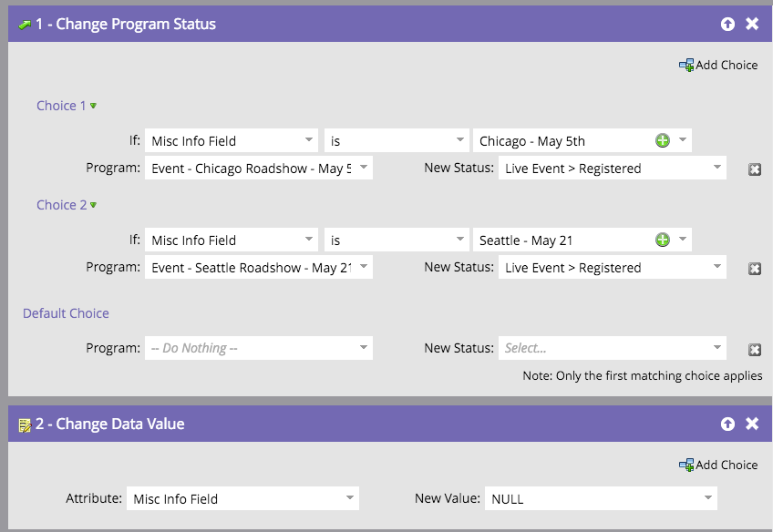Viewport: 773px width, 532px height.
Task: Delete the Default Choice row icon
Action: click(754, 349)
